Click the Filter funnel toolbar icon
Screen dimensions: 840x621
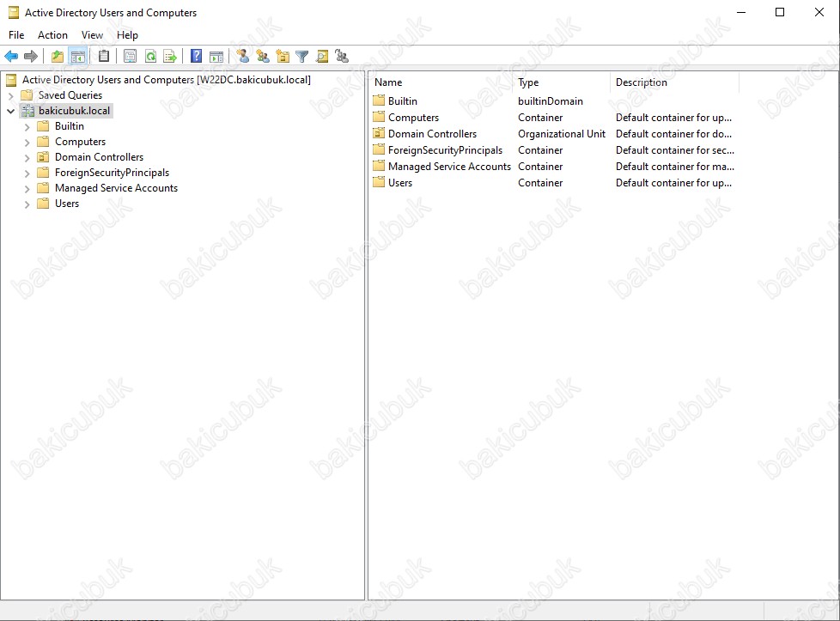(x=302, y=57)
